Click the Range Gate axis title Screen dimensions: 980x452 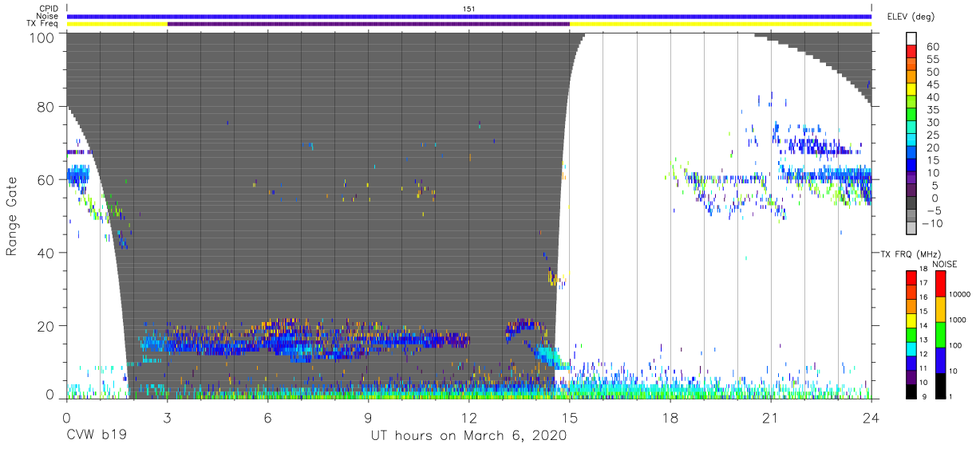point(12,216)
